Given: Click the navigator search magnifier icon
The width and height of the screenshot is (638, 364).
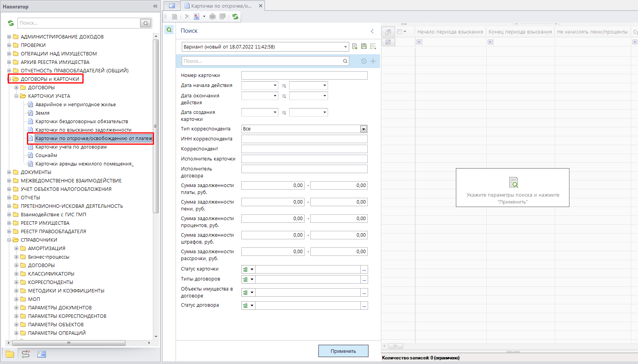Looking at the screenshot, I should click(x=146, y=23).
